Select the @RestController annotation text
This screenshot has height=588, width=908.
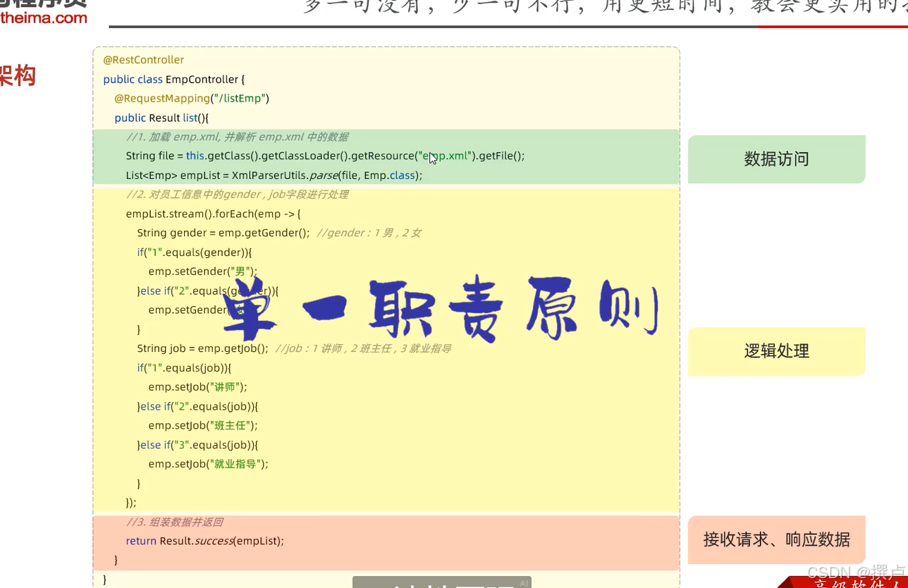(144, 59)
